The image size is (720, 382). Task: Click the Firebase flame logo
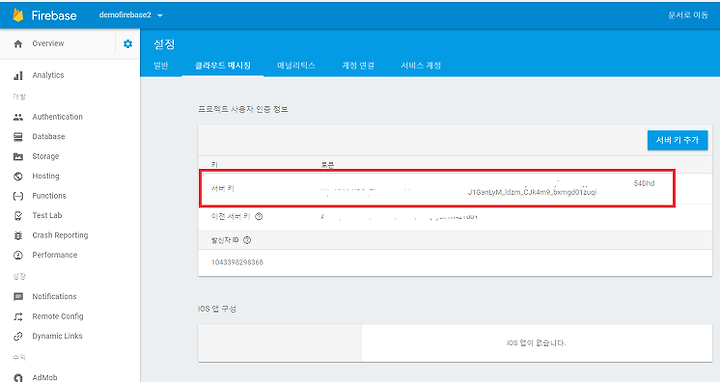pyautogui.click(x=18, y=15)
